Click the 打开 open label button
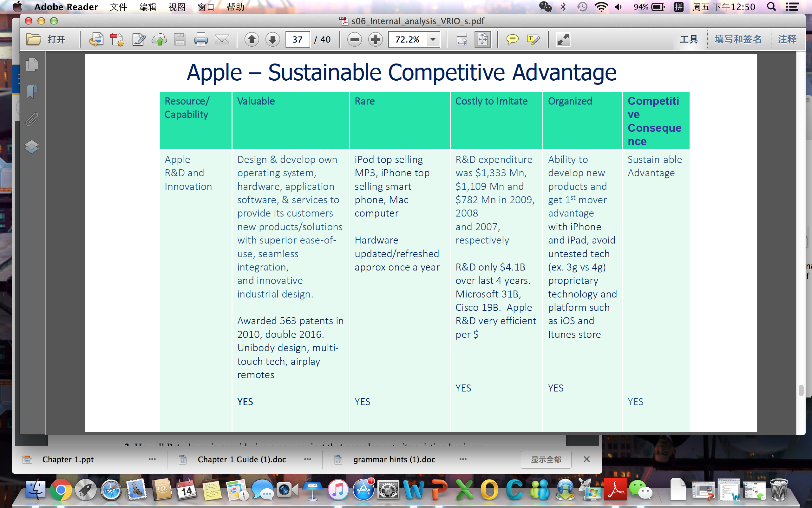 pos(56,40)
